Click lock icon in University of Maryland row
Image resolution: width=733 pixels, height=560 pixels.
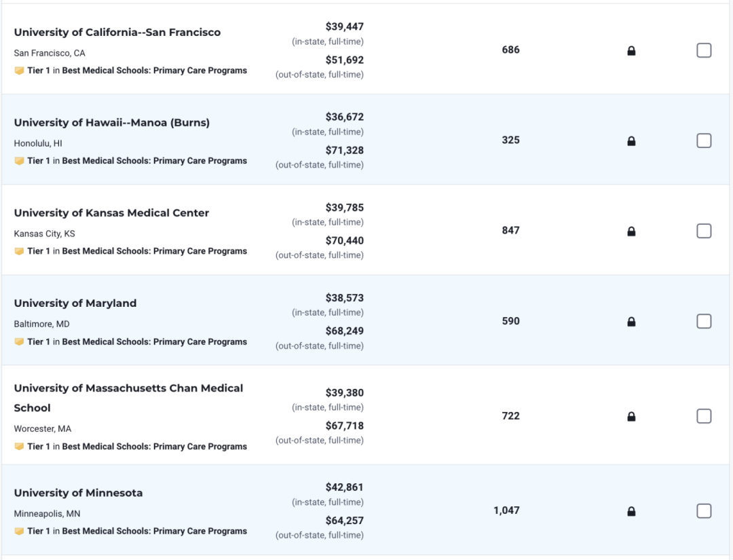tap(631, 321)
